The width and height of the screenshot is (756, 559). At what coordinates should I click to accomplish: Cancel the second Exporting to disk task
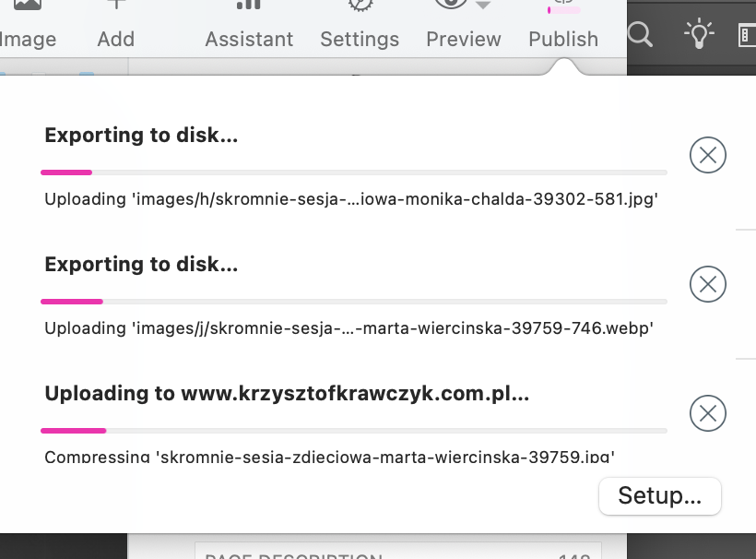(x=708, y=284)
